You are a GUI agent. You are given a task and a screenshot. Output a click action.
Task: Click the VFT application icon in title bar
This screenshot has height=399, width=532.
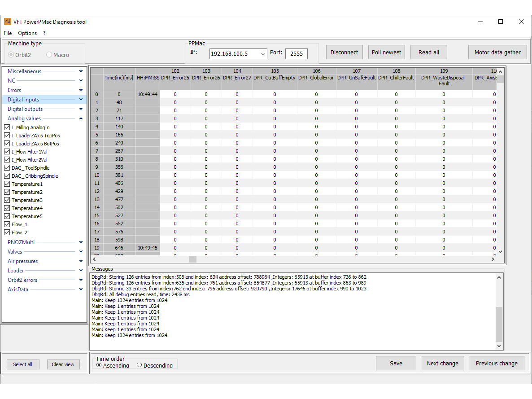(8, 22)
